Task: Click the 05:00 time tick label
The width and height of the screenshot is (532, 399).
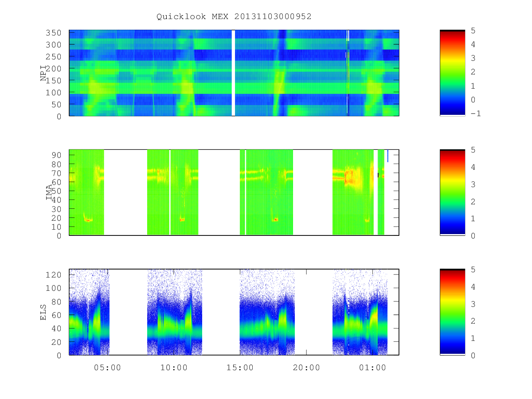Action: coord(108,367)
